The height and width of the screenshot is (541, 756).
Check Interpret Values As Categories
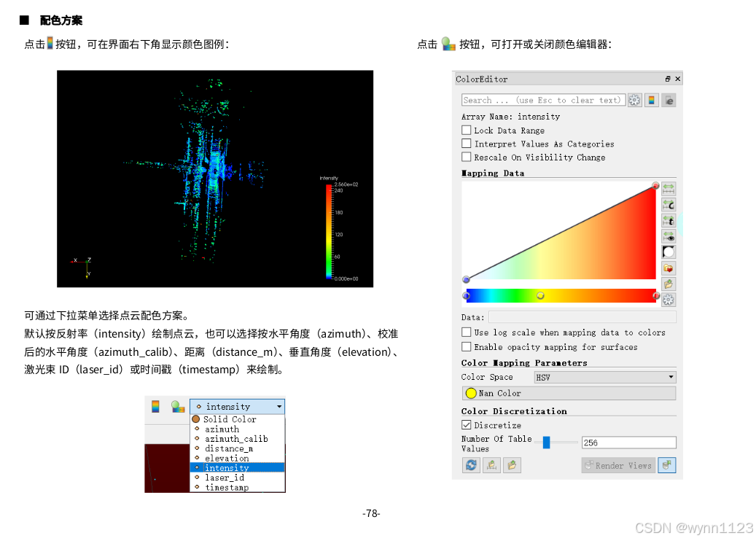click(467, 144)
